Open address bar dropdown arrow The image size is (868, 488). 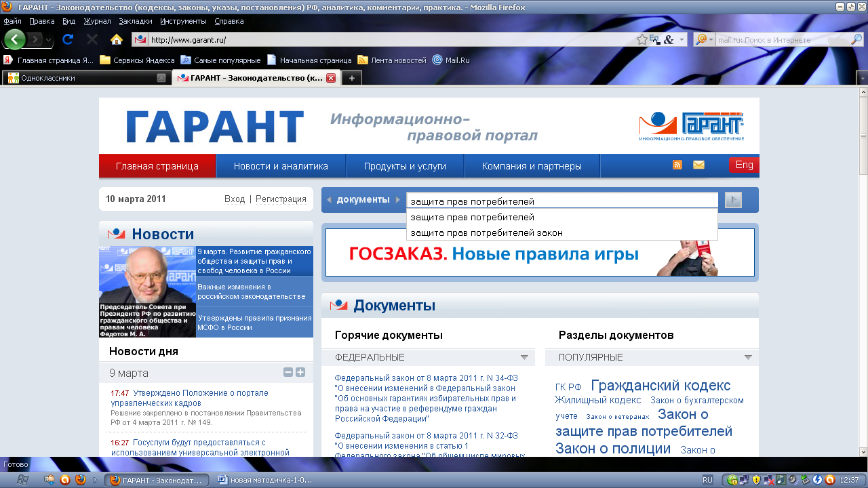click(x=683, y=40)
